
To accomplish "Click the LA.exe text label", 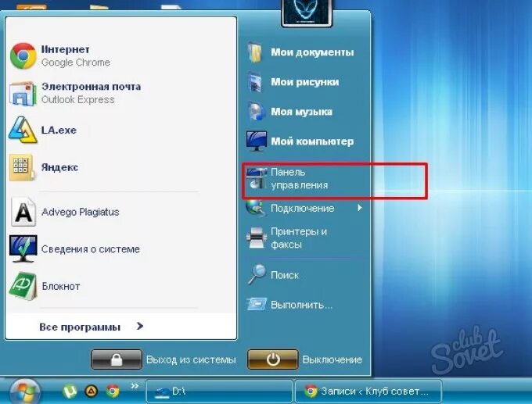I will tap(59, 130).
